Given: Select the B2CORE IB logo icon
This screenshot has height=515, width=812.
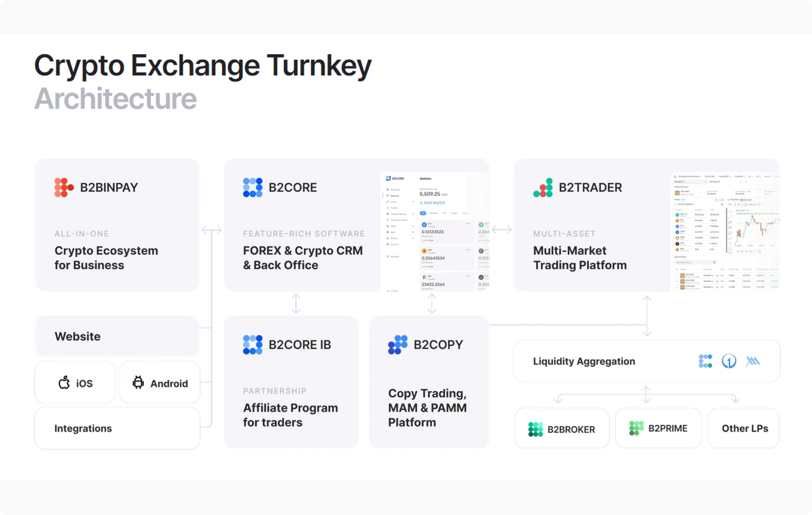Looking at the screenshot, I should click(x=252, y=344).
